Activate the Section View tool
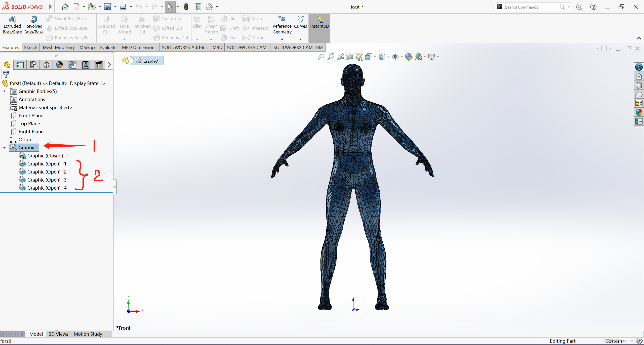 point(349,57)
